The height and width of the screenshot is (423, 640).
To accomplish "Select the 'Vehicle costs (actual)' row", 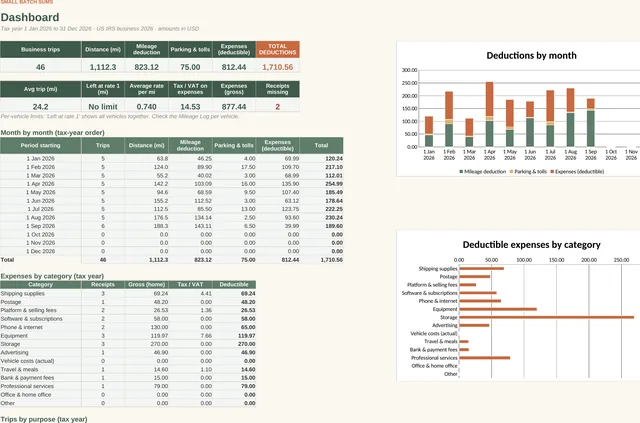I will click(x=128, y=361).
